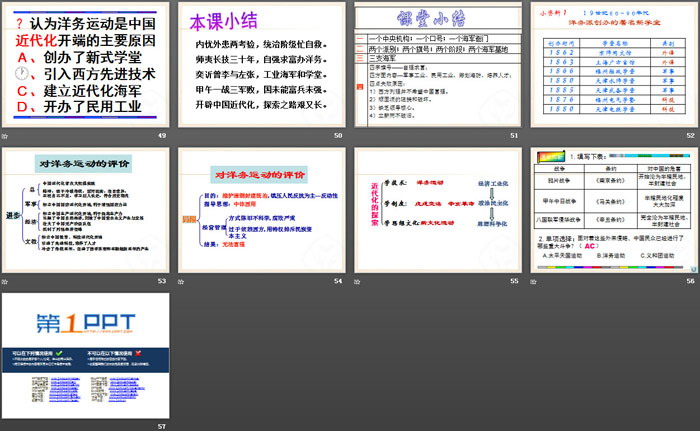This screenshot has height=431, width=700.
Task: Select slide 50 titled 本课小结
Action: 260,64
